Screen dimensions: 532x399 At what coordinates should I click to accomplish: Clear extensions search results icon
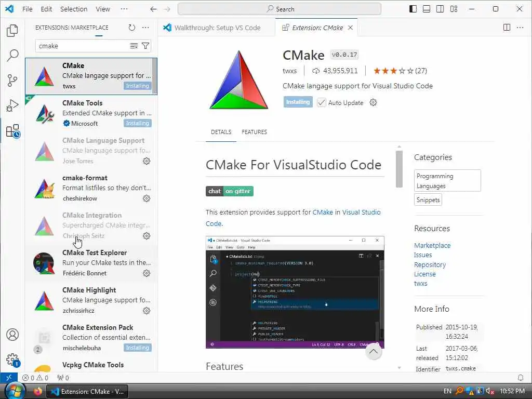pos(134,46)
